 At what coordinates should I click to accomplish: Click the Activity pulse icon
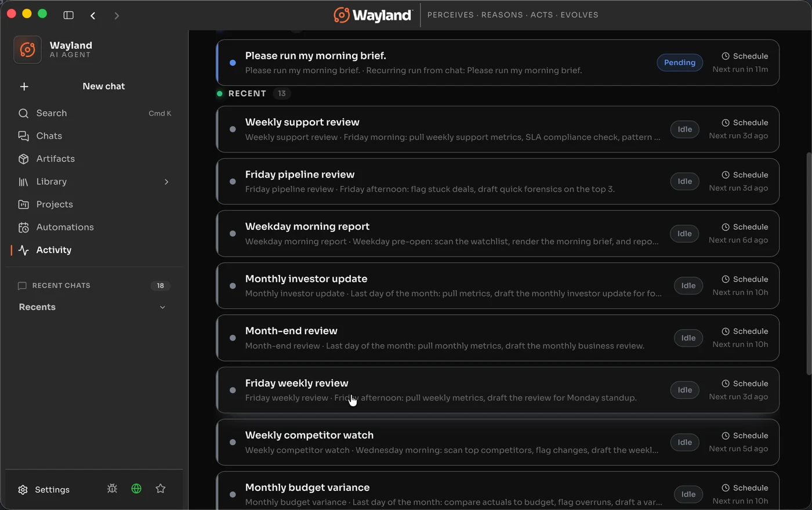coord(23,250)
